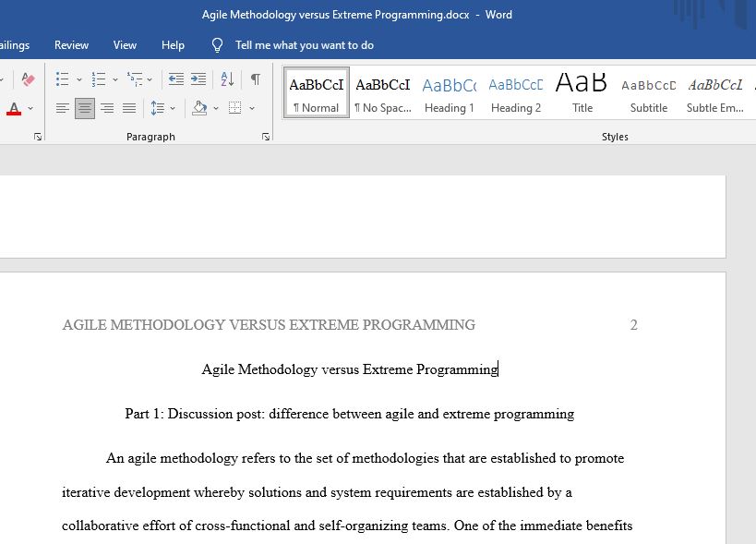This screenshot has width=756, height=544.
Task: Apply the No Spacing style
Action: pos(383,92)
